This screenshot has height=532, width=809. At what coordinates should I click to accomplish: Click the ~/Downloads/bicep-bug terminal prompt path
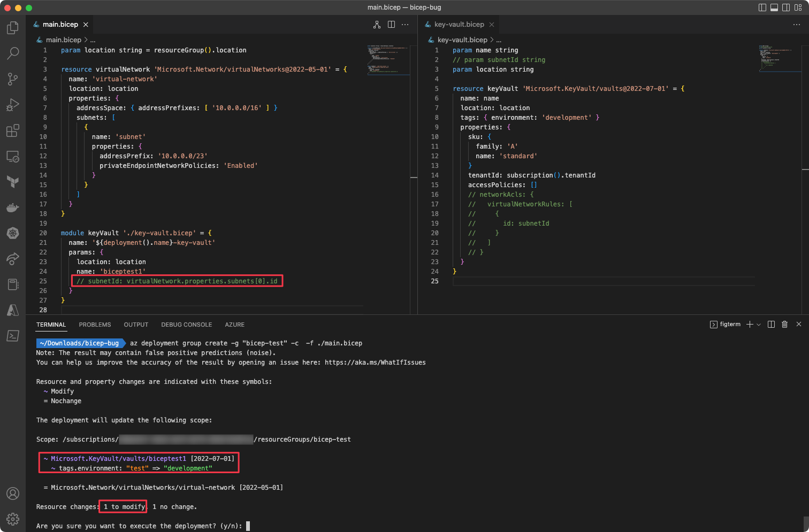point(80,343)
